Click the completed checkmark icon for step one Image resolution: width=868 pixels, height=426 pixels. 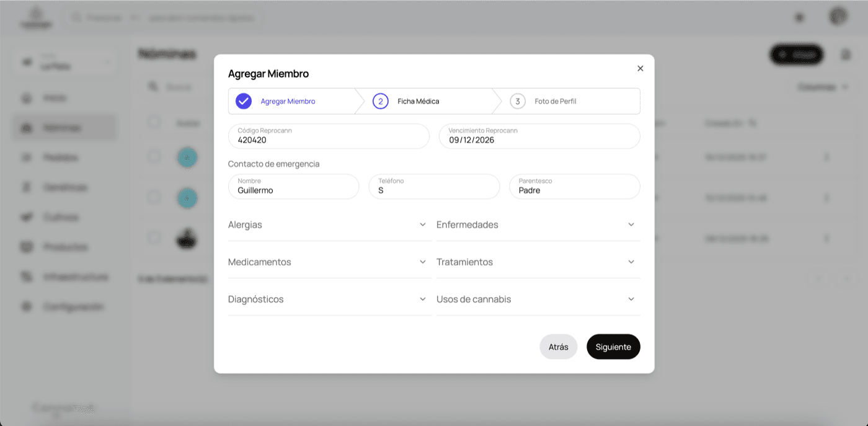click(244, 101)
